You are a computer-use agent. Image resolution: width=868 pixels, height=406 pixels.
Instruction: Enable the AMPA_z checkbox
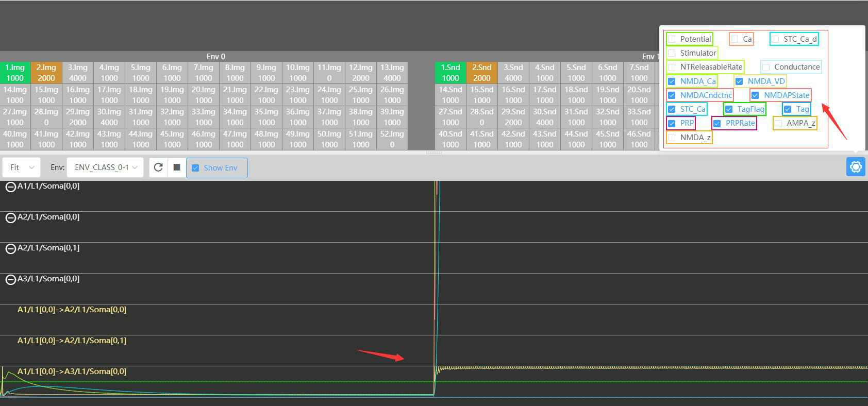click(x=778, y=123)
